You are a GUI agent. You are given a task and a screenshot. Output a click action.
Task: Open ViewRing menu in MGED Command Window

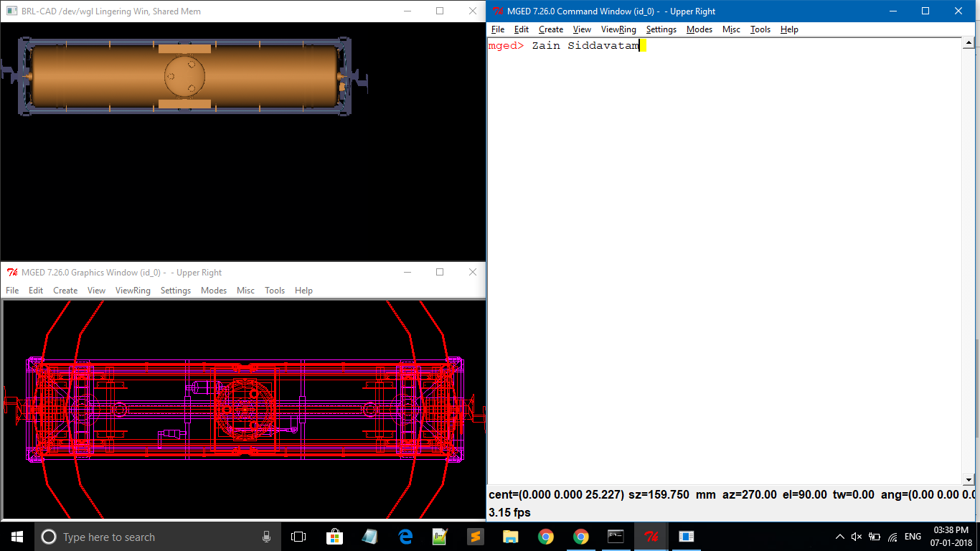[618, 29]
